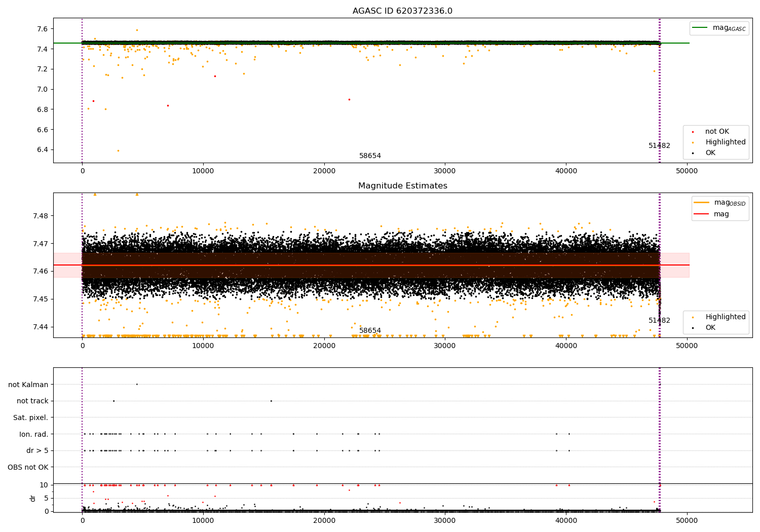Viewport: 760px width, 532px height.
Task: Click the 'OK' legend entry in the top plot
Action: coord(710,153)
